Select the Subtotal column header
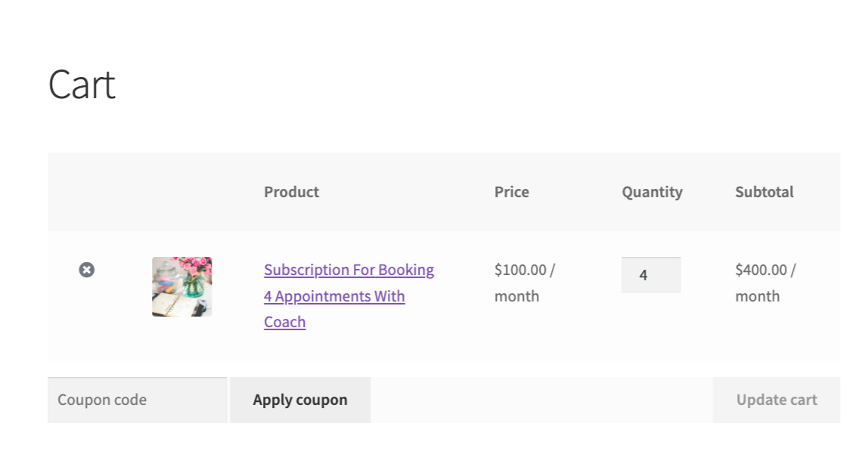The image size is (868, 473). [x=764, y=192]
